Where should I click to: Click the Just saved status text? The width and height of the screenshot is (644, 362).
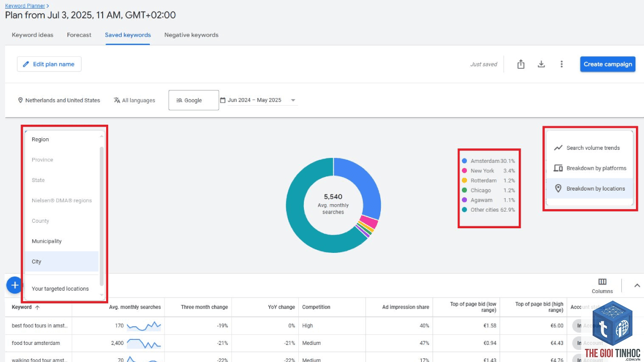pos(484,64)
